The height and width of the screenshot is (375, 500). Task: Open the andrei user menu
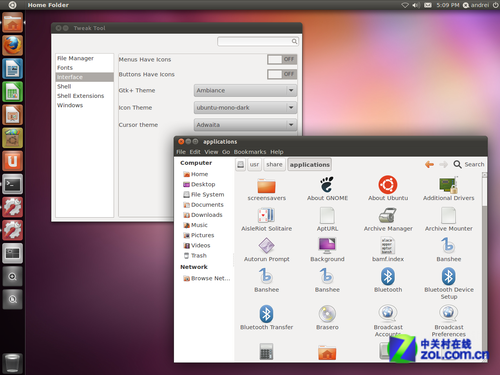tap(476, 5)
